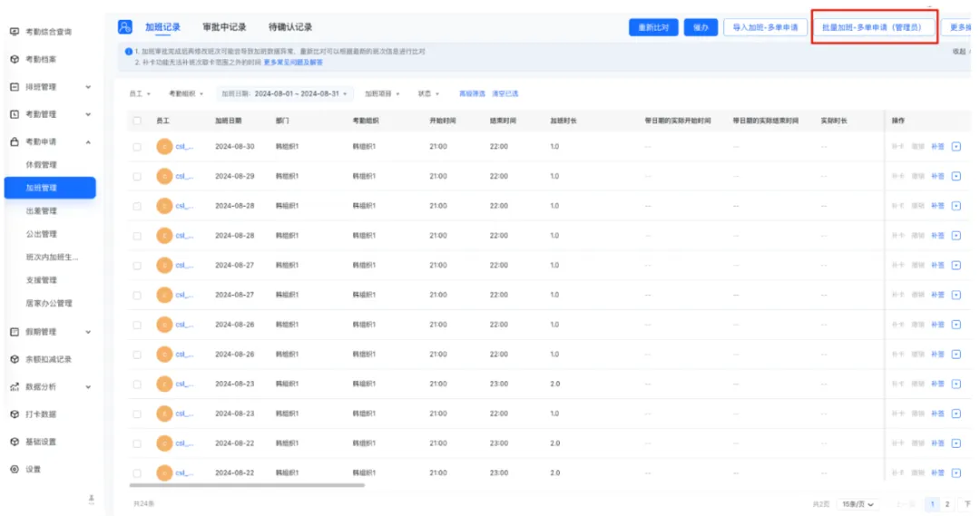Open 休假管理 in the sidebar

coord(41,164)
